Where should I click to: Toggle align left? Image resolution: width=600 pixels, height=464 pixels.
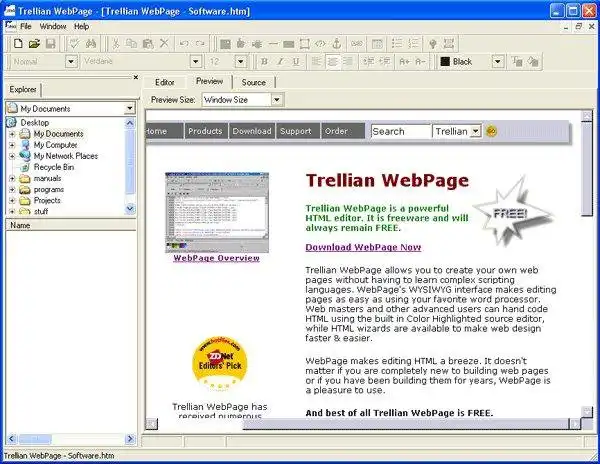click(316, 62)
